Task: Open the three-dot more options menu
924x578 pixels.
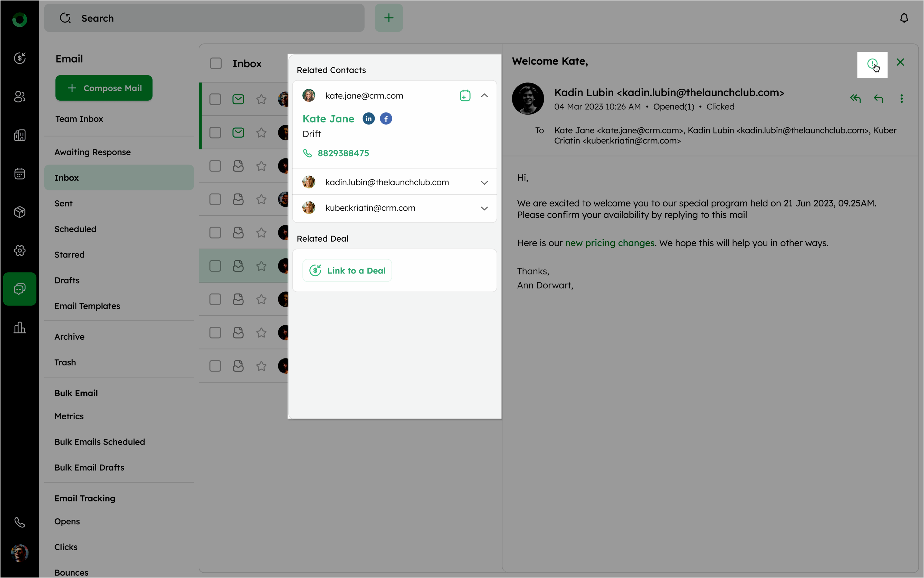Action: (x=901, y=99)
